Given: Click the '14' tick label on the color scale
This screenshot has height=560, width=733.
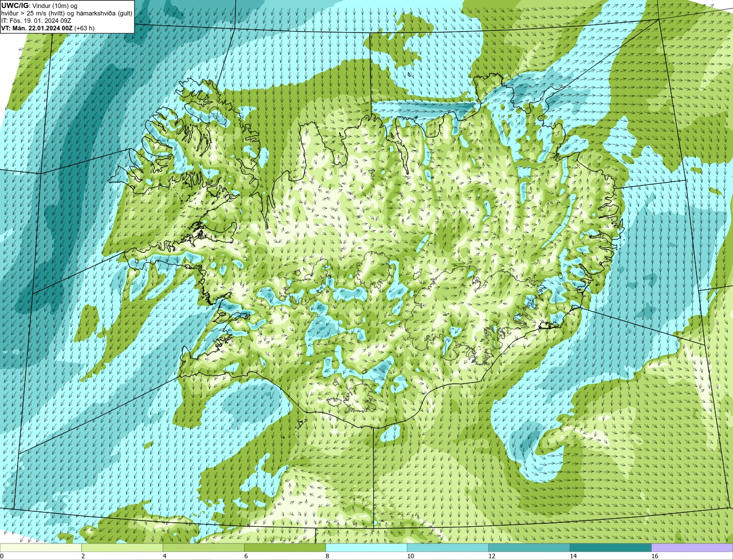Looking at the screenshot, I should point(573,556).
